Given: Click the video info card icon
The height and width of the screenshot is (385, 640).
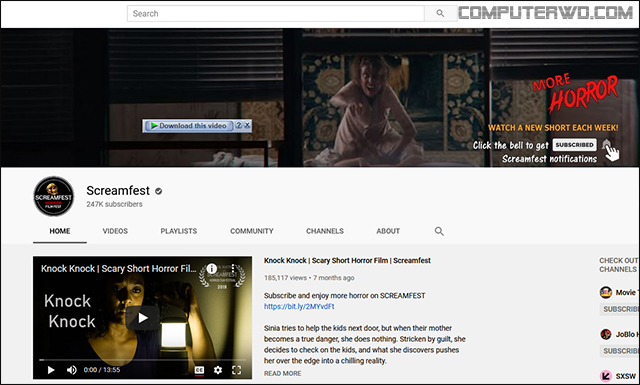Looking at the screenshot, I should coord(211,268).
